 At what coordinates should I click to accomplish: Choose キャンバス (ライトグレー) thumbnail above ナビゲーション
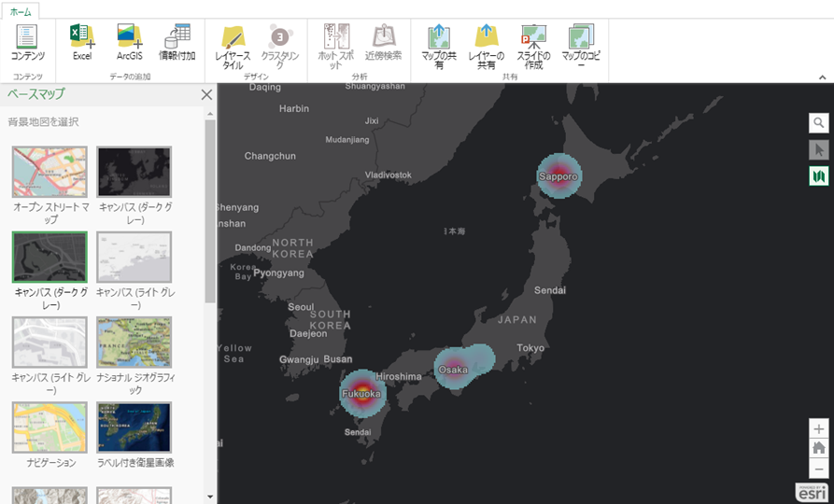(49, 343)
